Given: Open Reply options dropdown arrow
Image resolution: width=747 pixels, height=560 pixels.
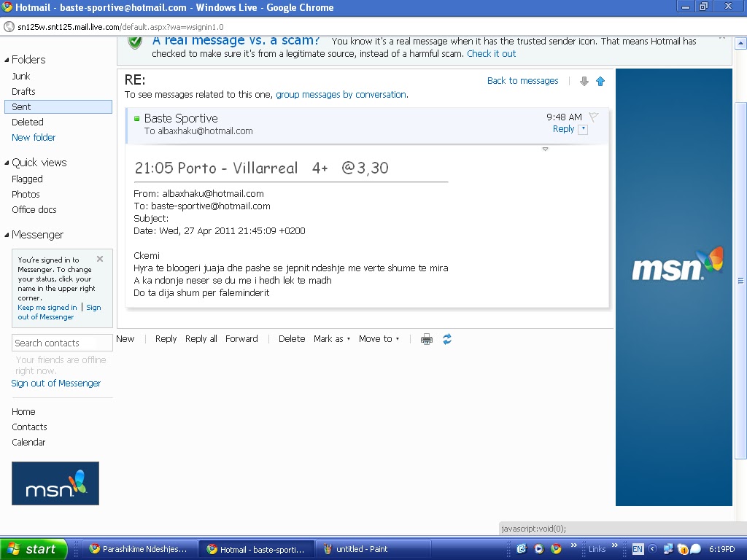Looking at the screenshot, I should [x=583, y=129].
